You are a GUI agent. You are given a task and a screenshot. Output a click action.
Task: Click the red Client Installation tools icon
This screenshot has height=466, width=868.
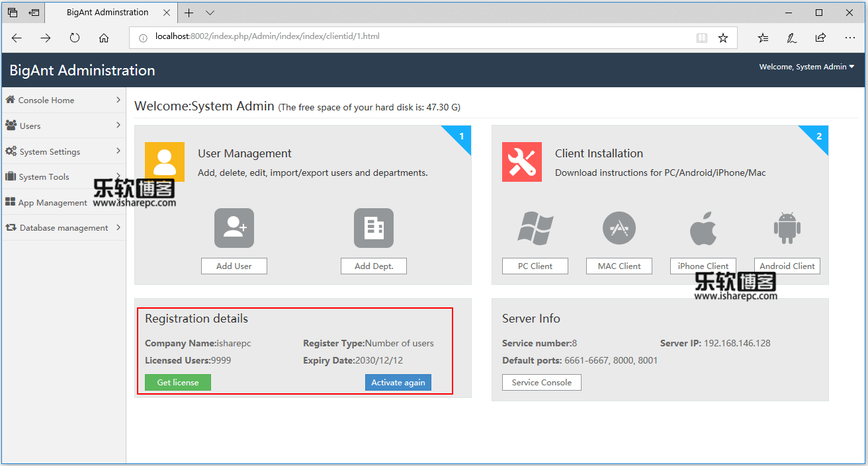(522, 161)
